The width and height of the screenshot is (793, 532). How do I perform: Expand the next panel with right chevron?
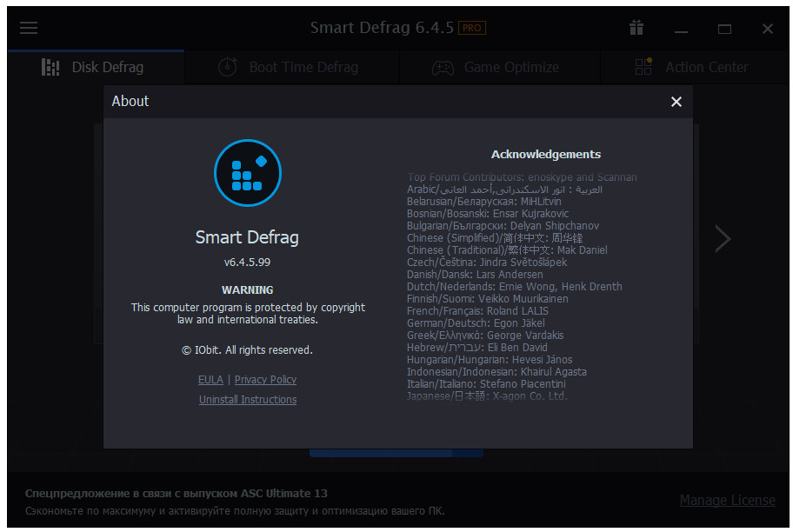(x=723, y=239)
